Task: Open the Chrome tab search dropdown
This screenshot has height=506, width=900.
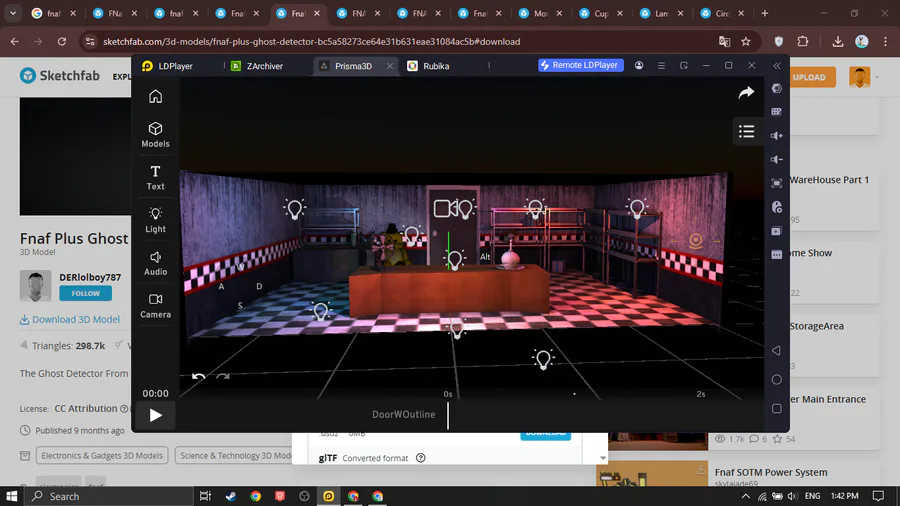Action: click(x=13, y=13)
